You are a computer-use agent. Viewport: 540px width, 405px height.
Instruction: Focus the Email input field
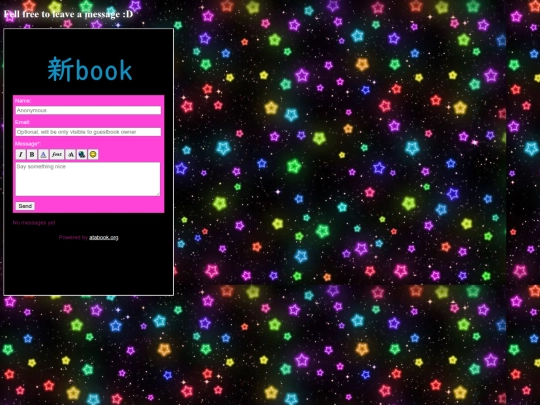(x=88, y=132)
